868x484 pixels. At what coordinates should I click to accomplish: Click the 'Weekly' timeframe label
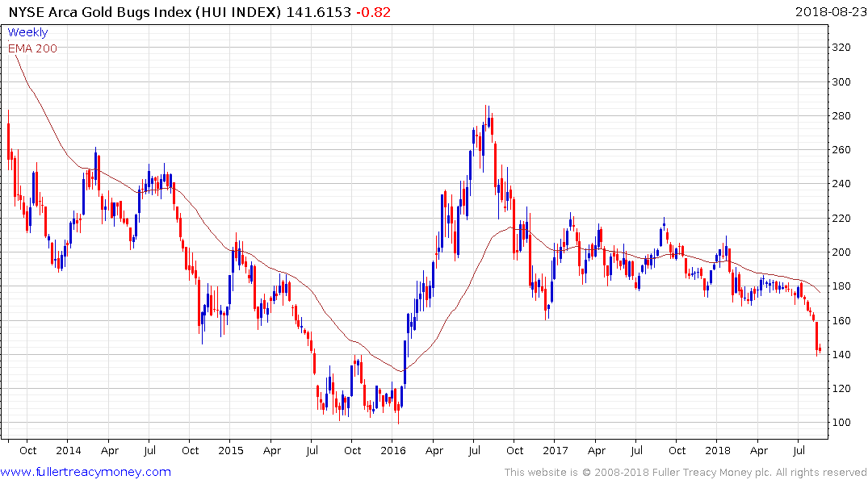click(27, 32)
